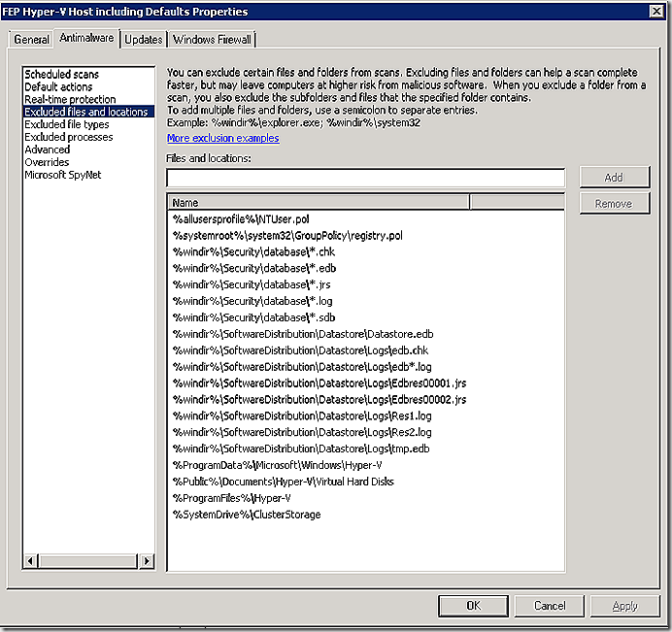The image size is (672, 632).
Task: Select the Security\database\*.jrs exclusion
Action: pos(252,284)
